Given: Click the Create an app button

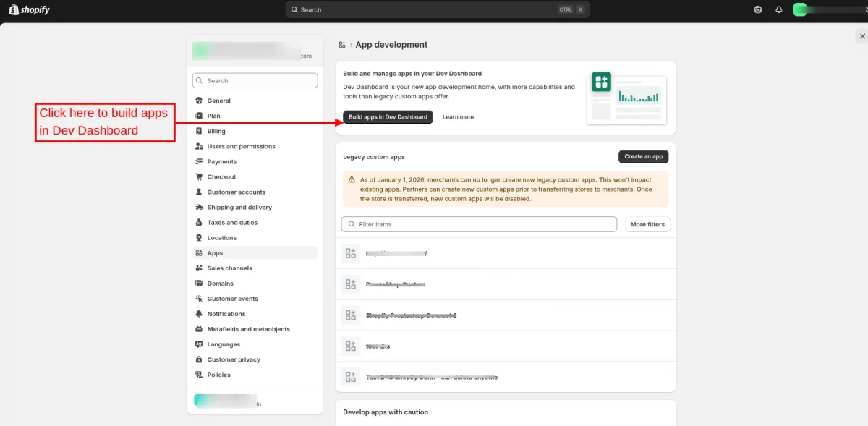Looking at the screenshot, I should click(643, 156).
